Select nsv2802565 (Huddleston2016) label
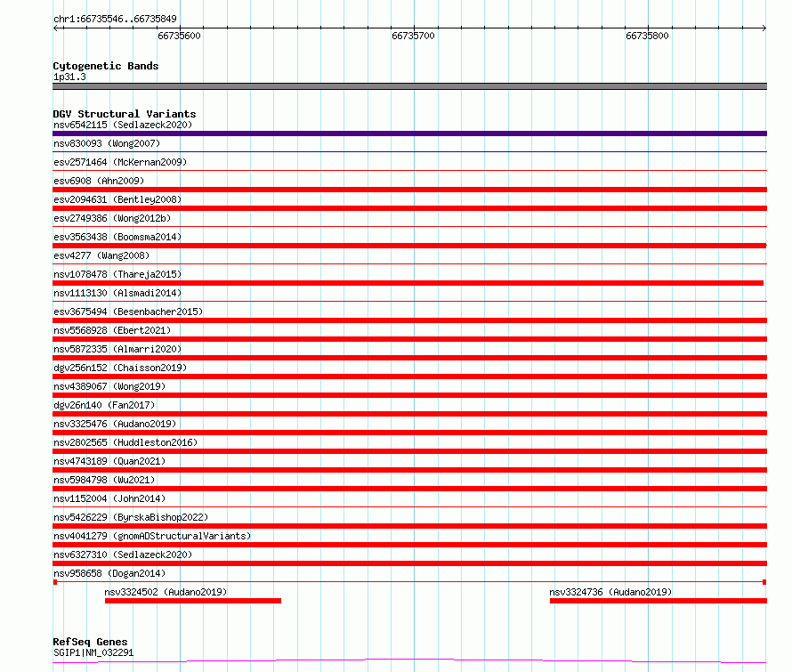The height and width of the screenshot is (672, 792). point(125,442)
